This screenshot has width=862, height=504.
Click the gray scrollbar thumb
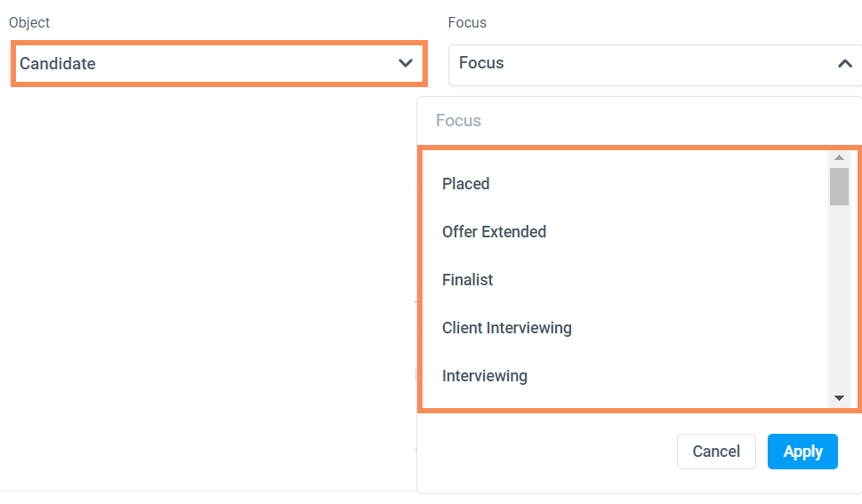pos(839,187)
